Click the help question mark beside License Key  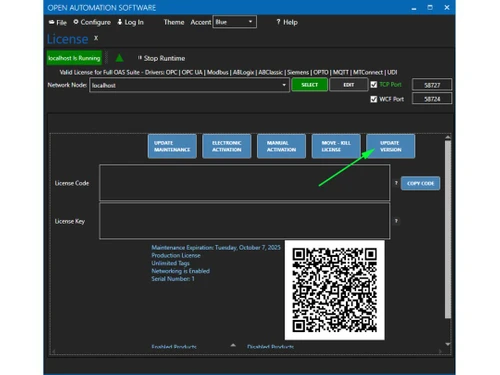pos(396,221)
